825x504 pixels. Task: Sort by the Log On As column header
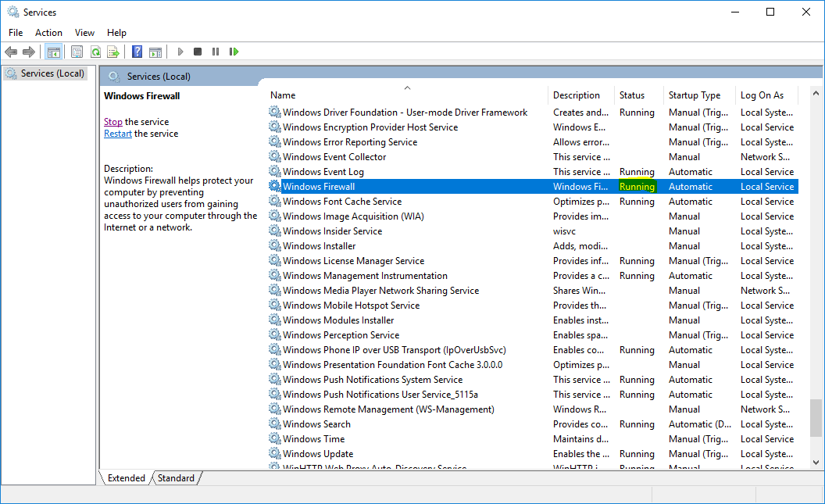pyautogui.click(x=767, y=95)
